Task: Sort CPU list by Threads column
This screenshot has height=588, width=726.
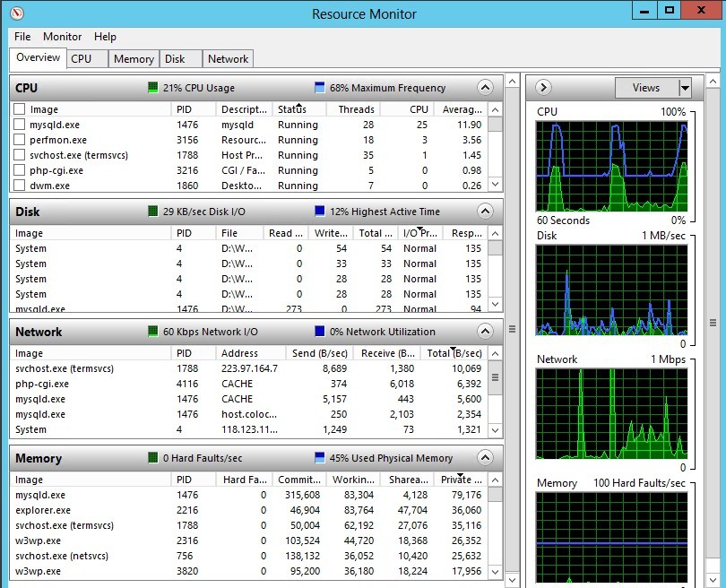Action: [354, 109]
